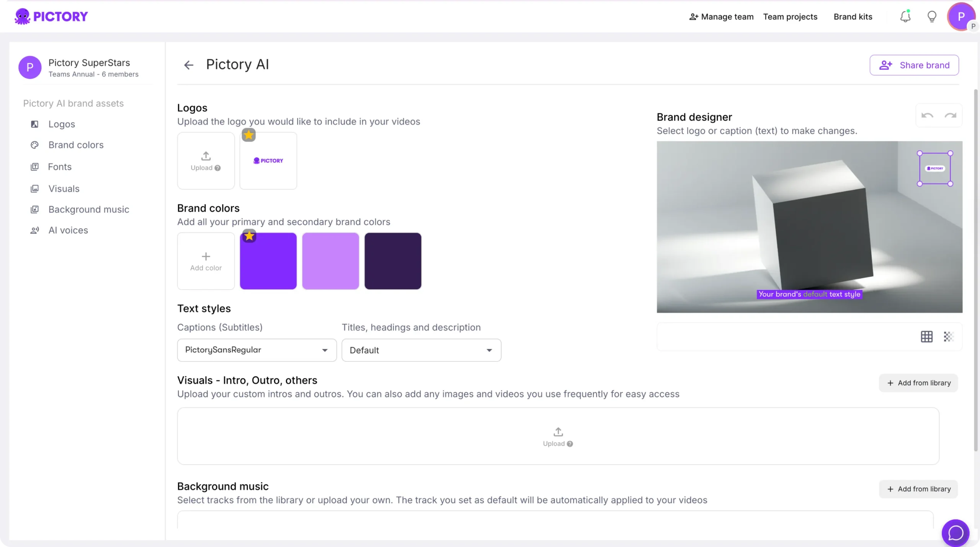Open the chat support bubble
This screenshot has height=547, width=980.
pyautogui.click(x=955, y=533)
